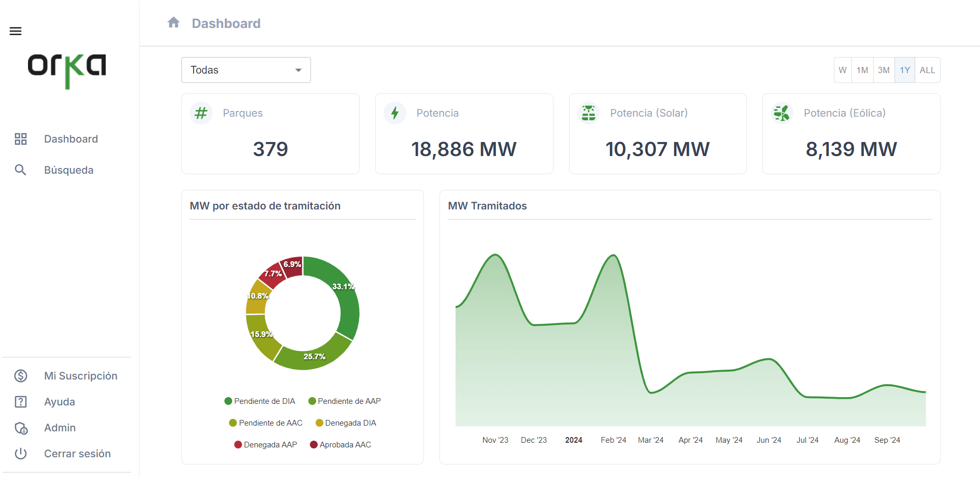Toggle Pendiente de AAC legend entry
This screenshot has width=980, height=478.
[x=266, y=423]
